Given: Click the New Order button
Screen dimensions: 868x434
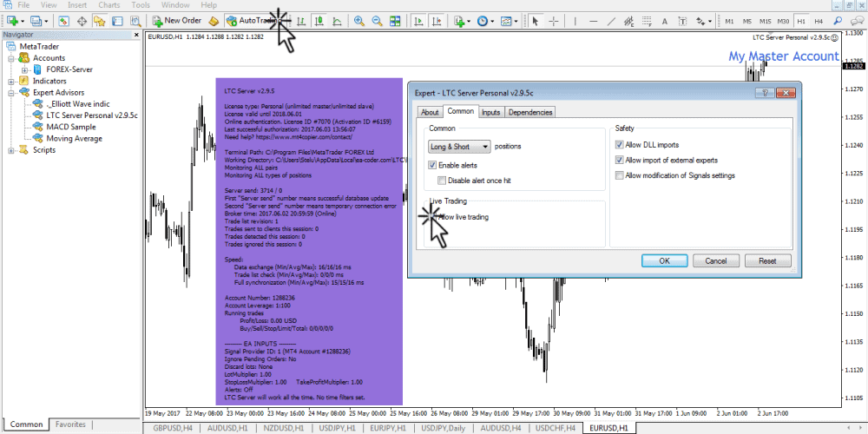Looking at the screenshot, I should [176, 21].
